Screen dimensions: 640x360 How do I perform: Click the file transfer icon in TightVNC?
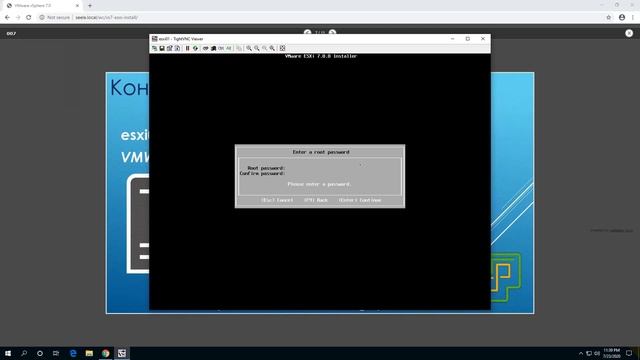pos(239,48)
